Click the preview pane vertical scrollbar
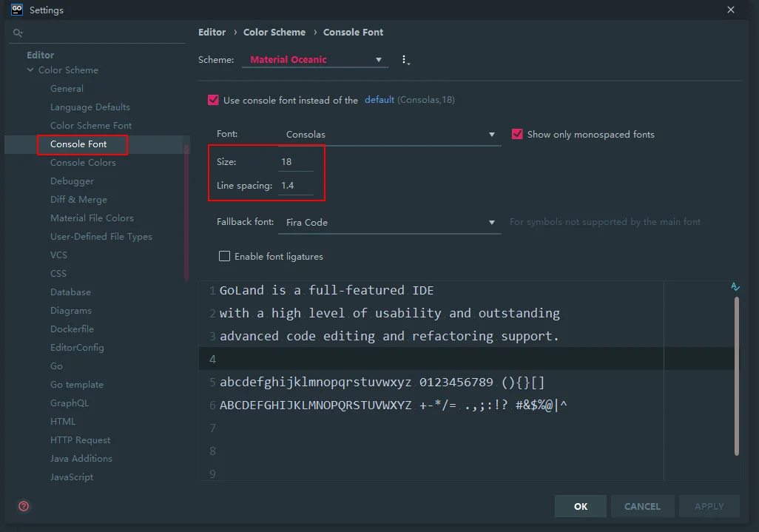Image resolution: width=759 pixels, height=532 pixels. (x=737, y=376)
